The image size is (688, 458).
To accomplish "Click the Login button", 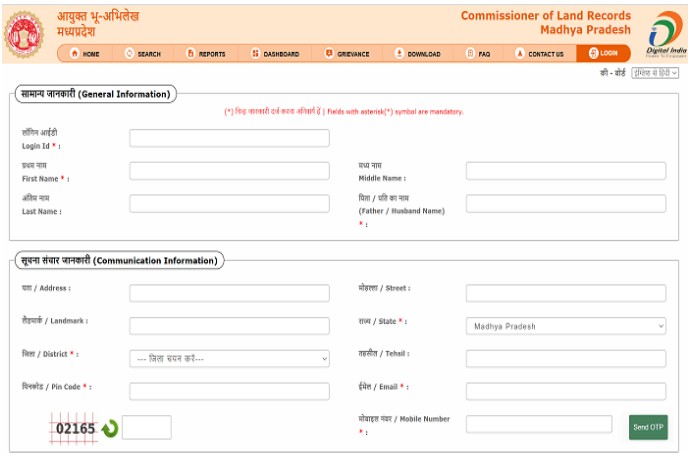I will tap(603, 53).
